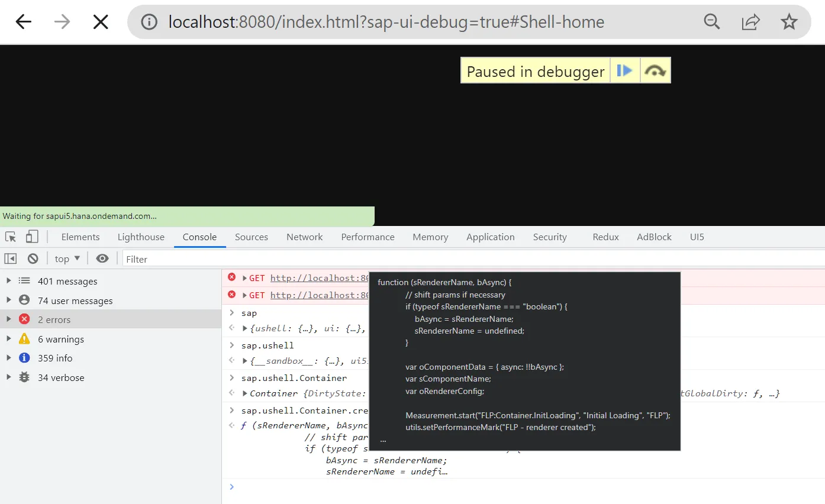Stop loading the page
This screenshot has height=504, width=825.
point(101,22)
